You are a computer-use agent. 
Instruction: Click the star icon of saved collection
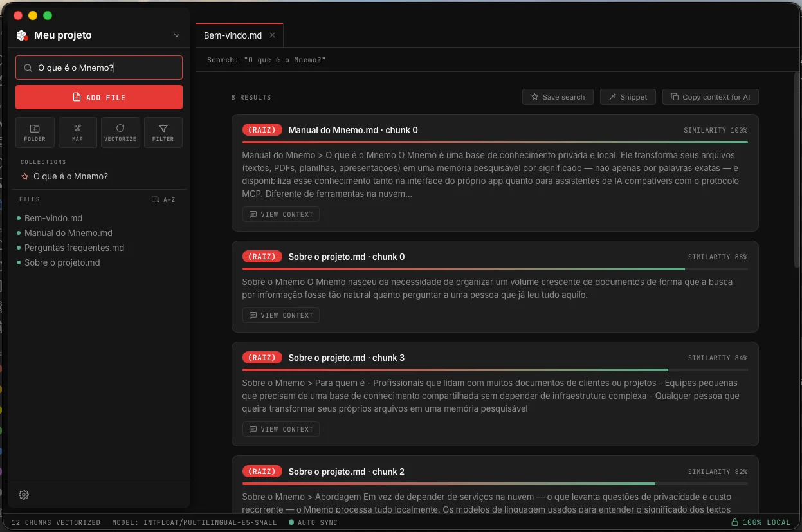[x=24, y=176]
